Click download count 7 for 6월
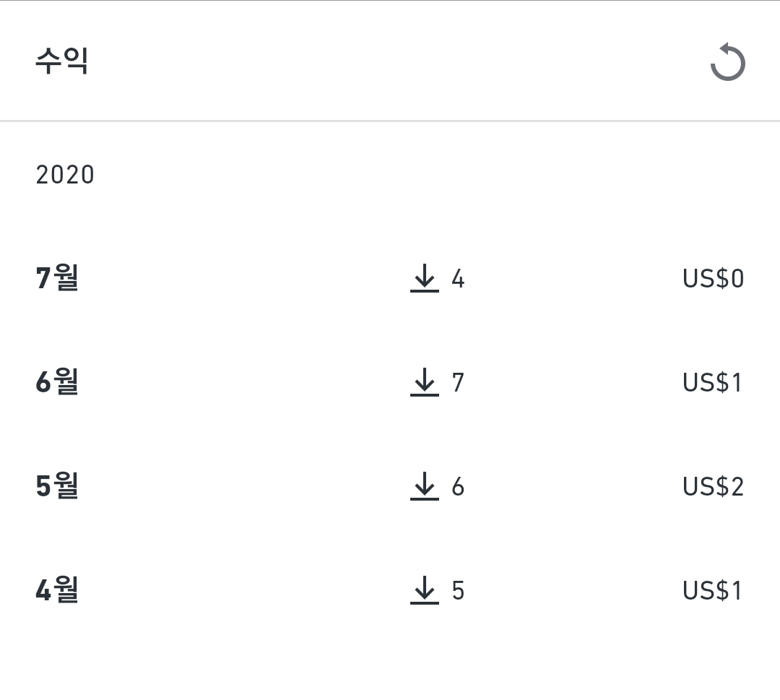 click(x=458, y=383)
